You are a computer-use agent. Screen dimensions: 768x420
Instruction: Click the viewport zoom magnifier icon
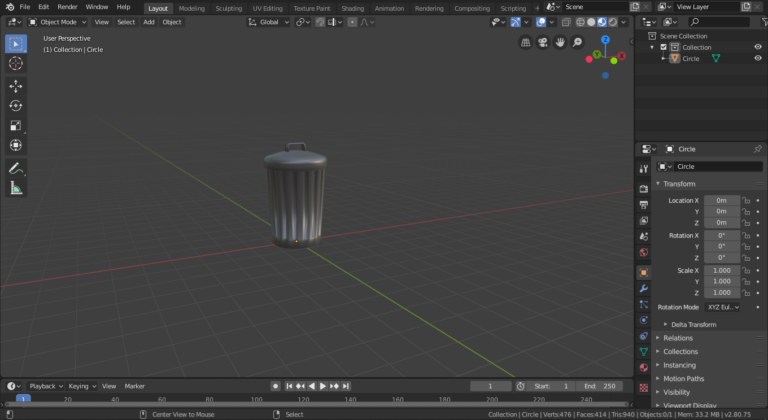(577, 42)
